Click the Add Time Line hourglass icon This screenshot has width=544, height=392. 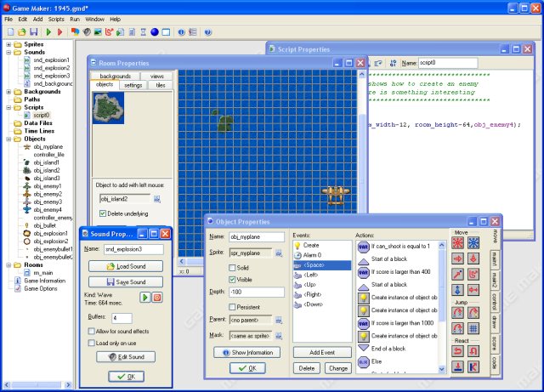[x=144, y=32]
